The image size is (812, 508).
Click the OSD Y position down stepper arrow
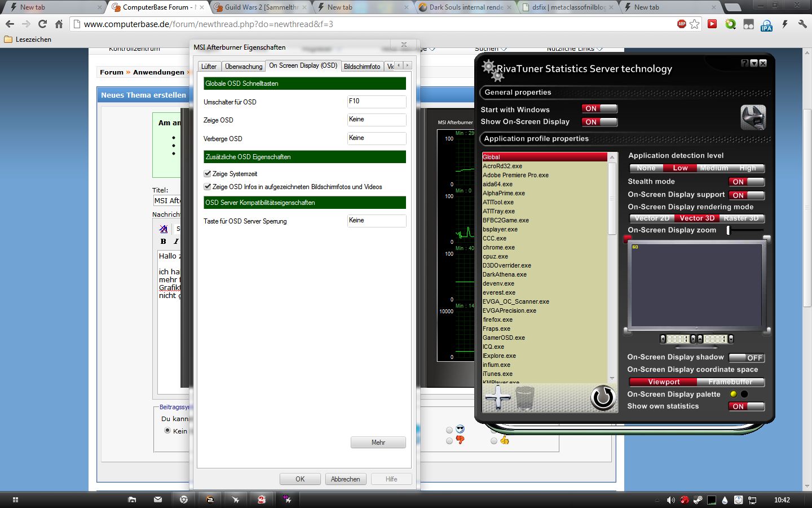(x=731, y=339)
